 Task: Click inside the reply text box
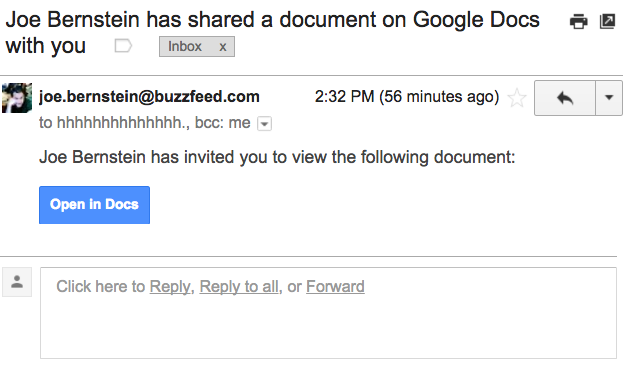click(328, 313)
